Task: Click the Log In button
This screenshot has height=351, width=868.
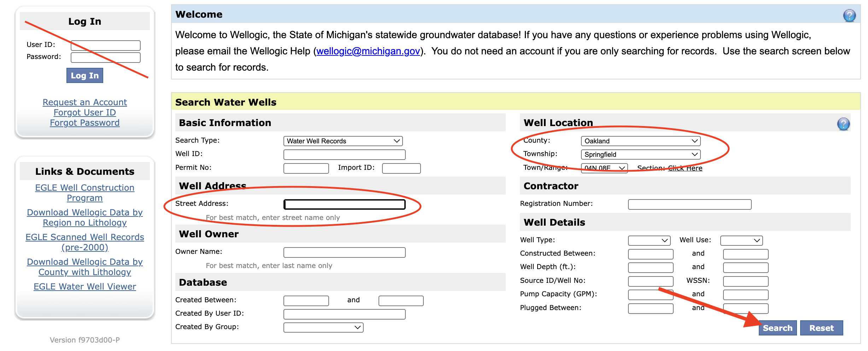Action: click(85, 76)
